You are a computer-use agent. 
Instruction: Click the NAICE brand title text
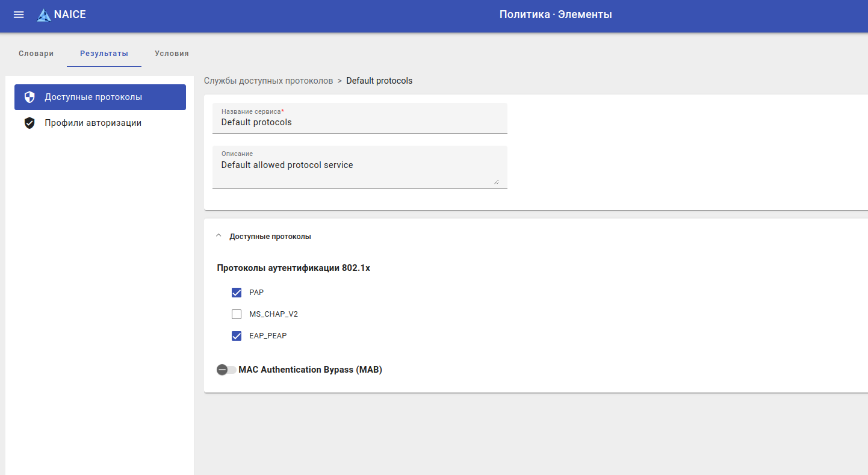click(x=70, y=14)
